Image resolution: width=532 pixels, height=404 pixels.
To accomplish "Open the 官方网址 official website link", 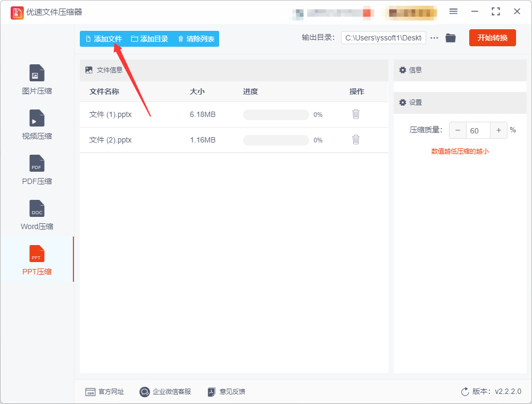I will click(x=104, y=392).
